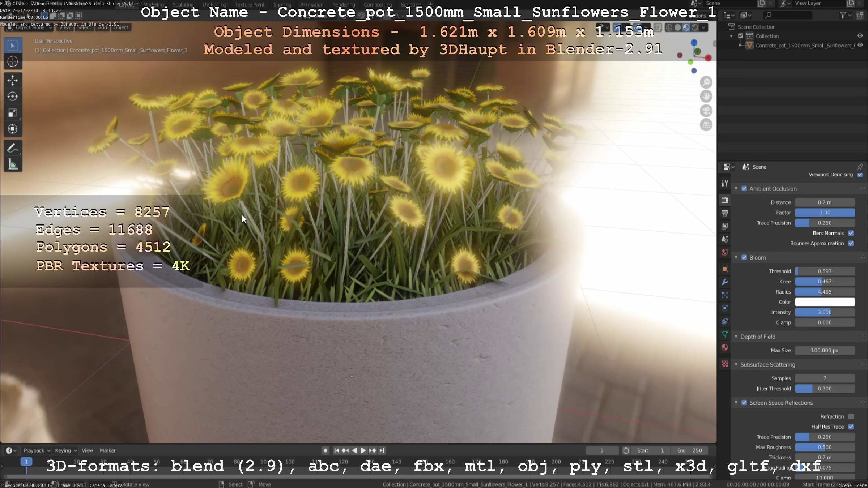This screenshot has width=868, height=488.
Task: Collapse the Ambient Occlusion panel
Action: pos(736,188)
